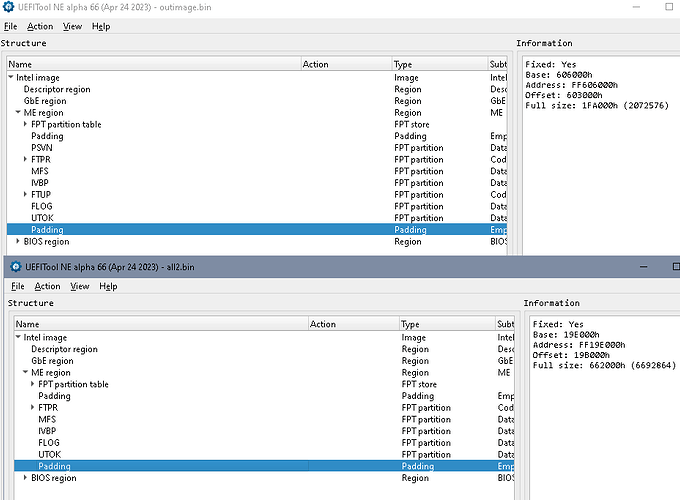Click 'Full size: 1FA000h' line in outimage.bin info

click(x=597, y=105)
